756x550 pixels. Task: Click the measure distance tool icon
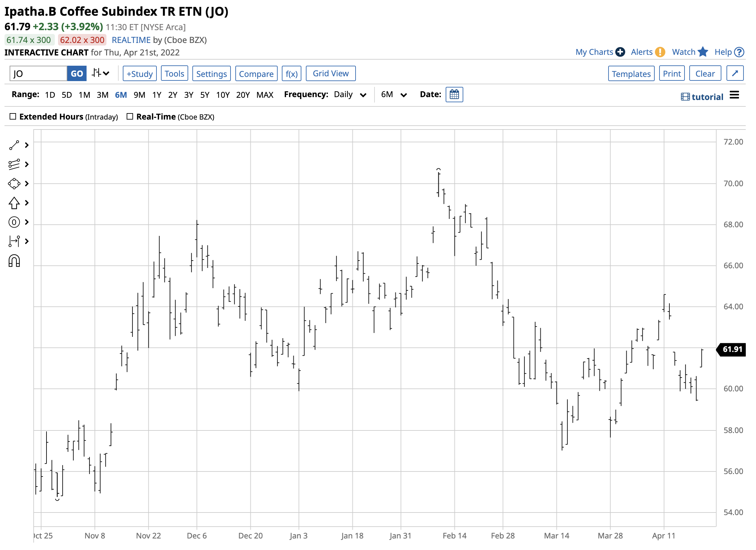click(14, 241)
